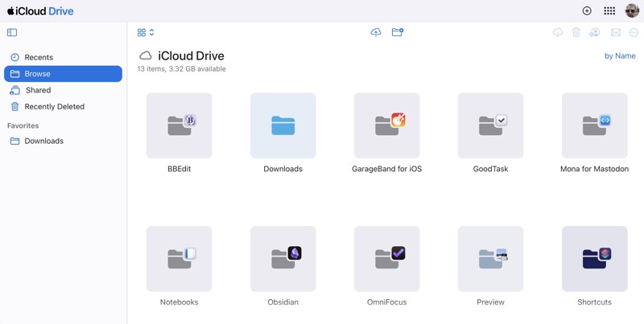Viewport: 644px width, 324px height.
Task: Open the more options ellipsis icon
Action: click(634, 32)
